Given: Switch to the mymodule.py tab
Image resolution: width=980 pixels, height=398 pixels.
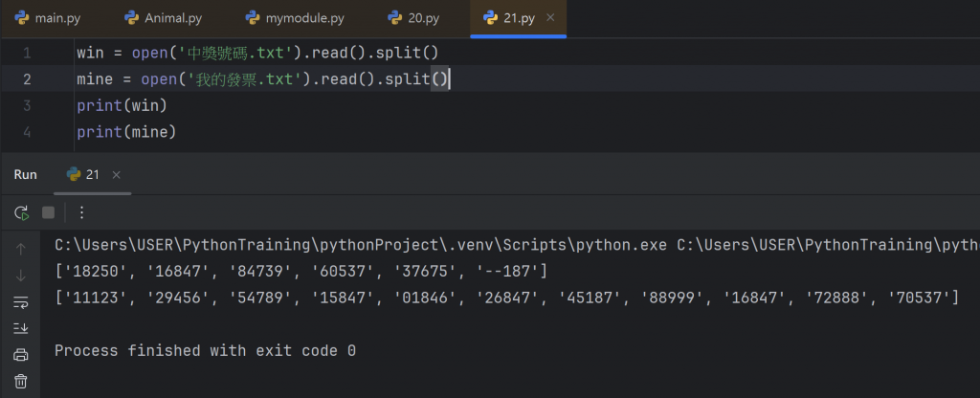Looking at the screenshot, I should click(x=297, y=18).
